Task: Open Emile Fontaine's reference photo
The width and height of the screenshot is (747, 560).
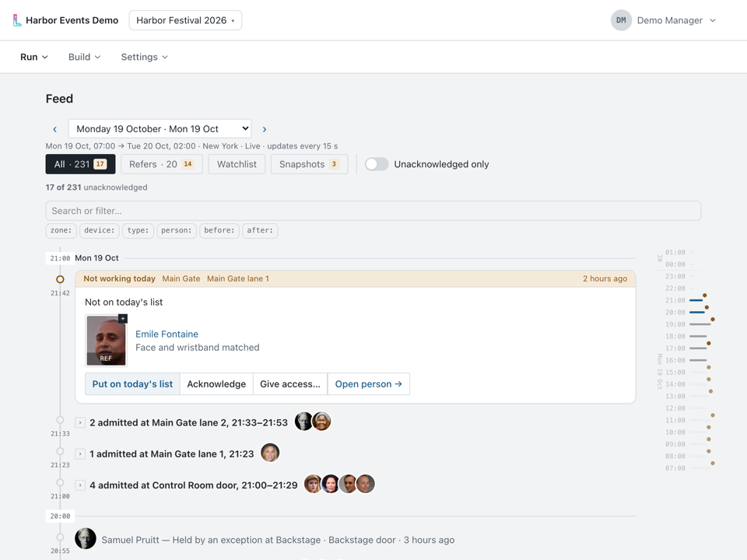Action: click(x=106, y=340)
